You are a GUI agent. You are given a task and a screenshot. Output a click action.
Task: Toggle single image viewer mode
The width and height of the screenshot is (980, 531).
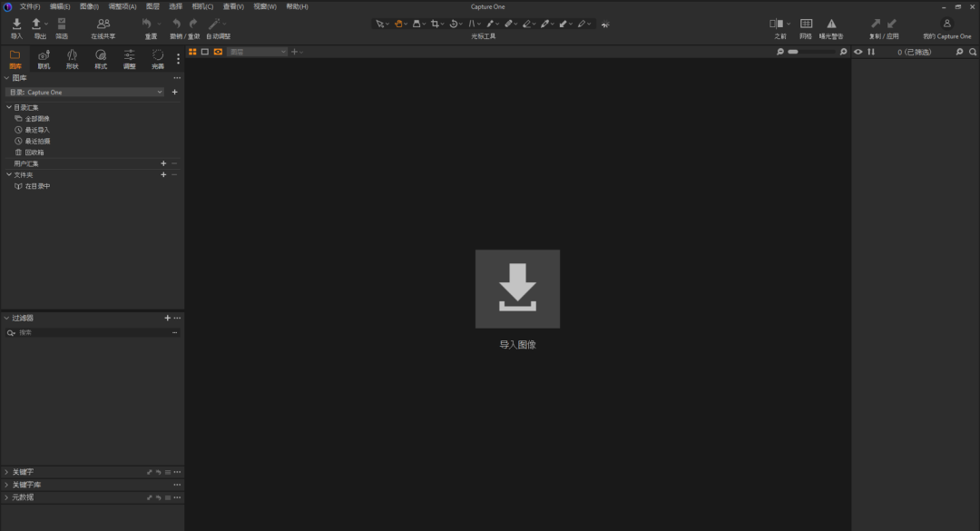(x=205, y=52)
